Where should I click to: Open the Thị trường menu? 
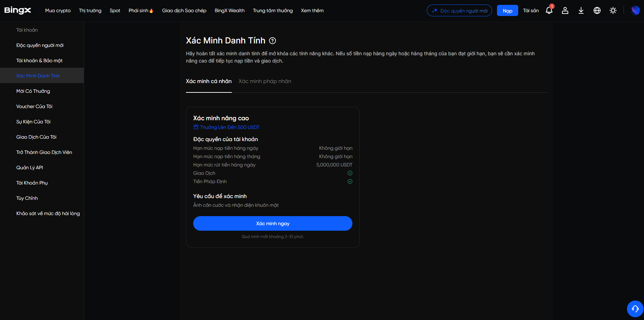pos(90,10)
